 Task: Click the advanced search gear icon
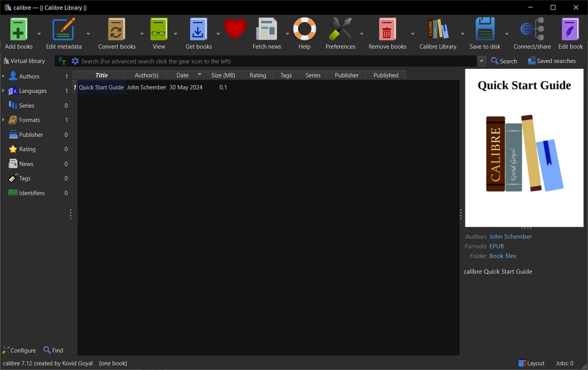click(75, 61)
